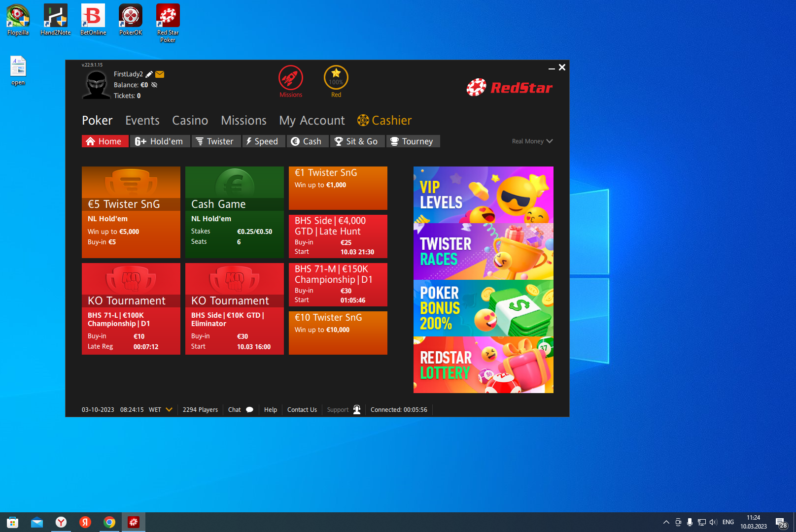Open the Flopzilla desktop shortcut
The image size is (796, 532).
point(18,20)
